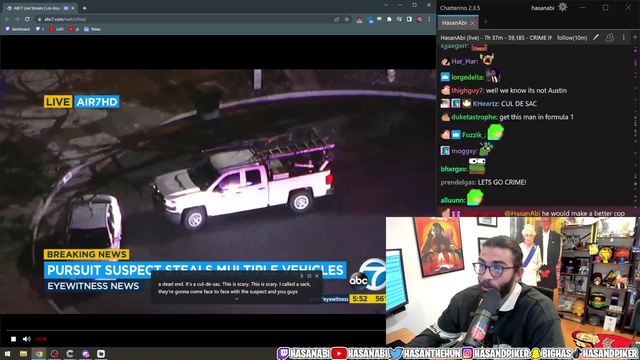Open the yt bookmark
Image resolution: width=640 pixels, height=360 pixels.
click(74, 29)
